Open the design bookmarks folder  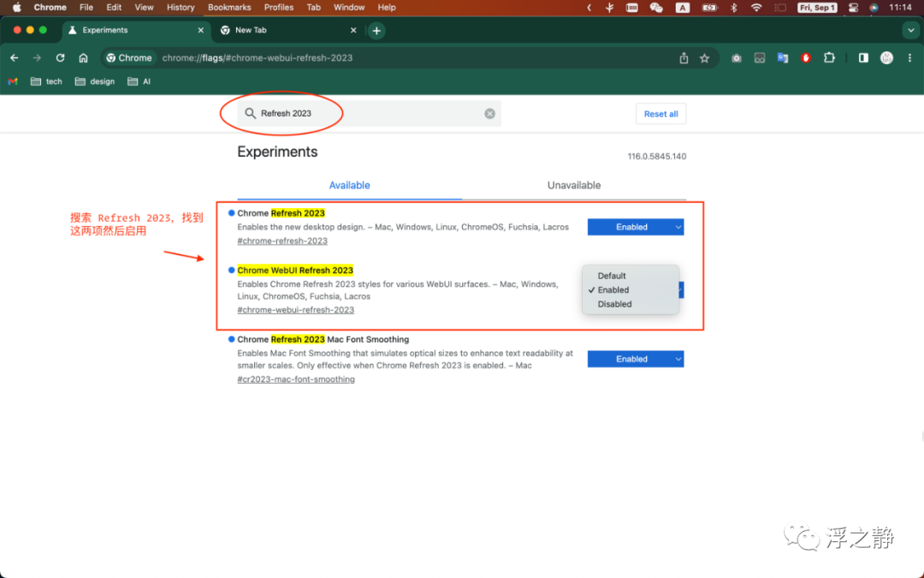coord(95,81)
